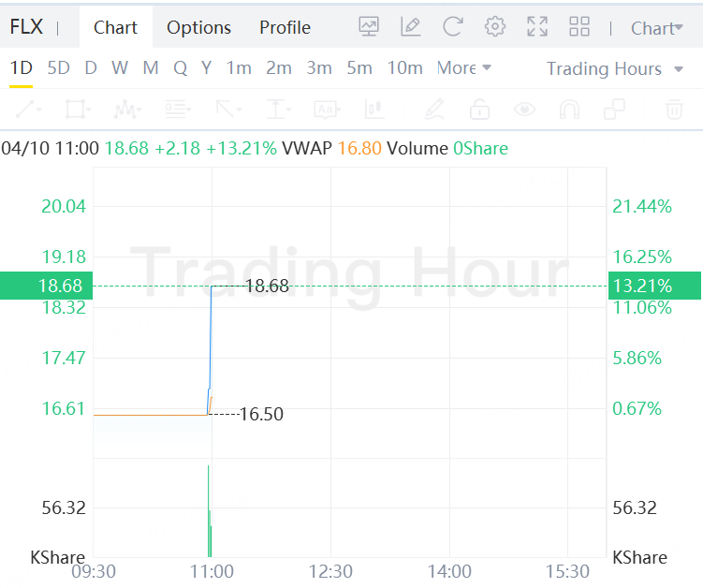Click the 13.21% highlighted percent label
Image resolution: width=703 pixels, height=588 pixels.
pyautogui.click(x=654, y=286)
